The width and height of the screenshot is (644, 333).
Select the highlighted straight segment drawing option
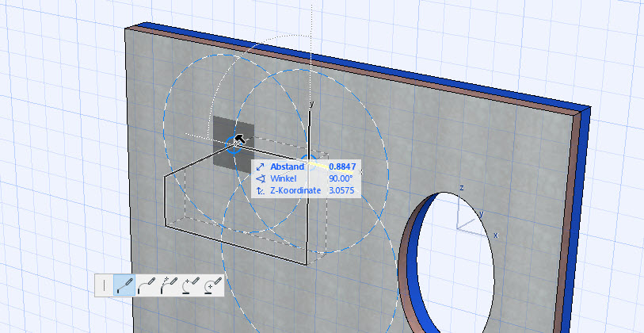[124, 285]
